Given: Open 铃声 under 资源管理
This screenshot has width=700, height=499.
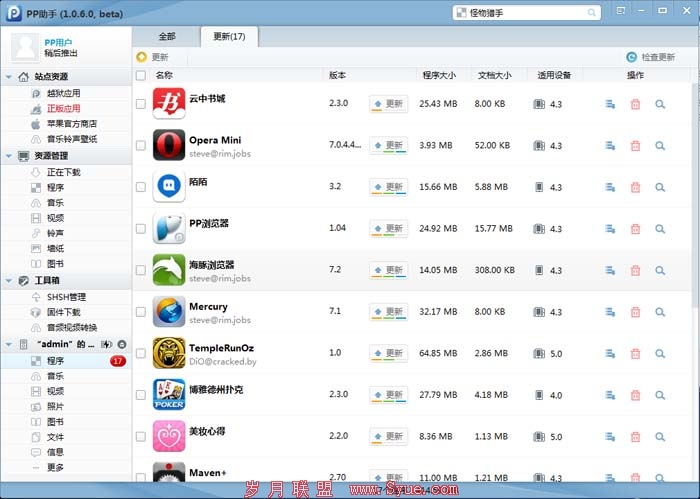Looking at the screenshot, I should pyautogui.click(x=55, y=233).
